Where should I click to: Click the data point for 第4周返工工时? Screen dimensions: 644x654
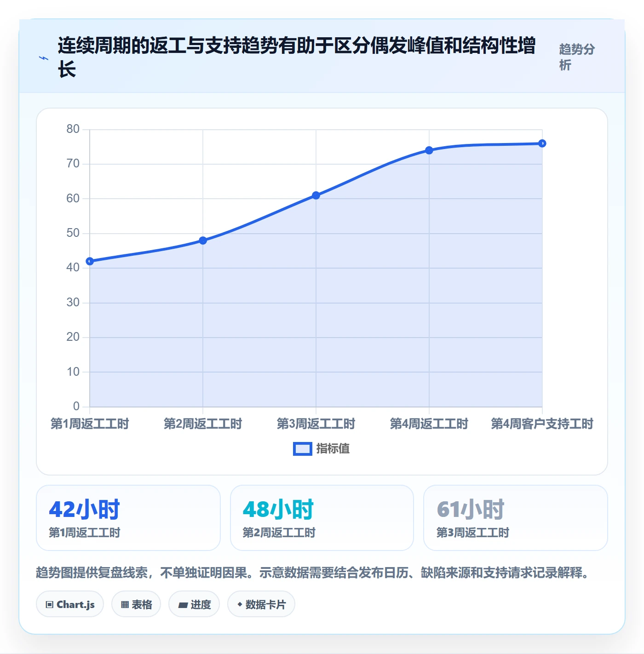coord(429,150)
